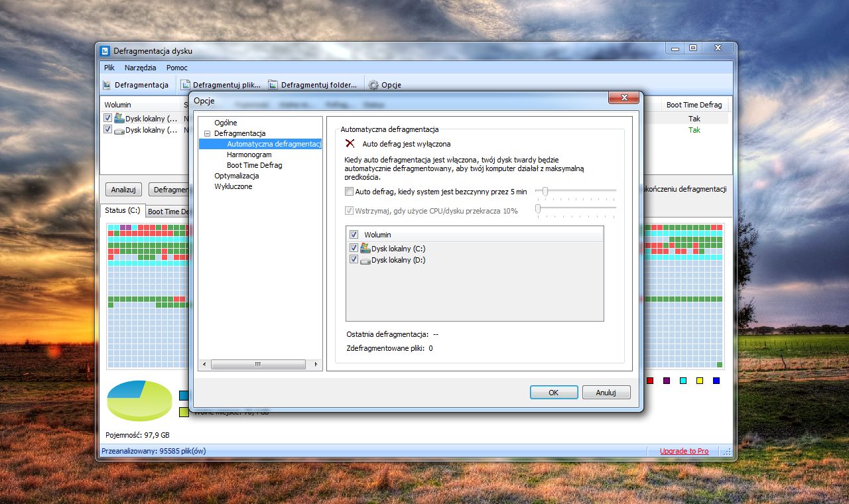Viewport: 849px width, 504px height.
Task: Click the Defragmentuj folder toolbar icon
Action: [x=273, y=85]
